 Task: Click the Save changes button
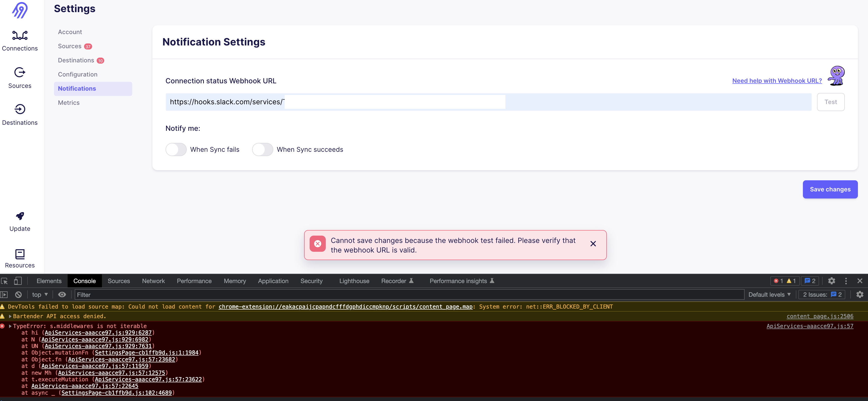[830, 189]
